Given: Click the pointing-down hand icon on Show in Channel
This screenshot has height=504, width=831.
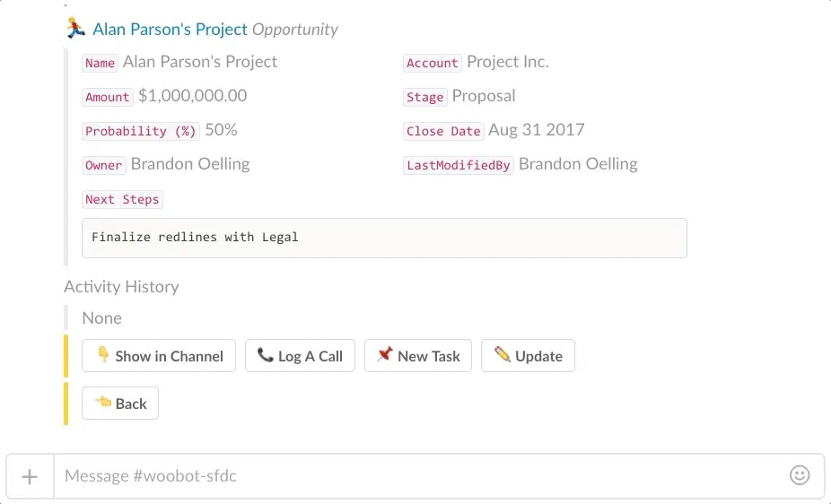Looking at the screenshot, I should [x=103, y=353].
